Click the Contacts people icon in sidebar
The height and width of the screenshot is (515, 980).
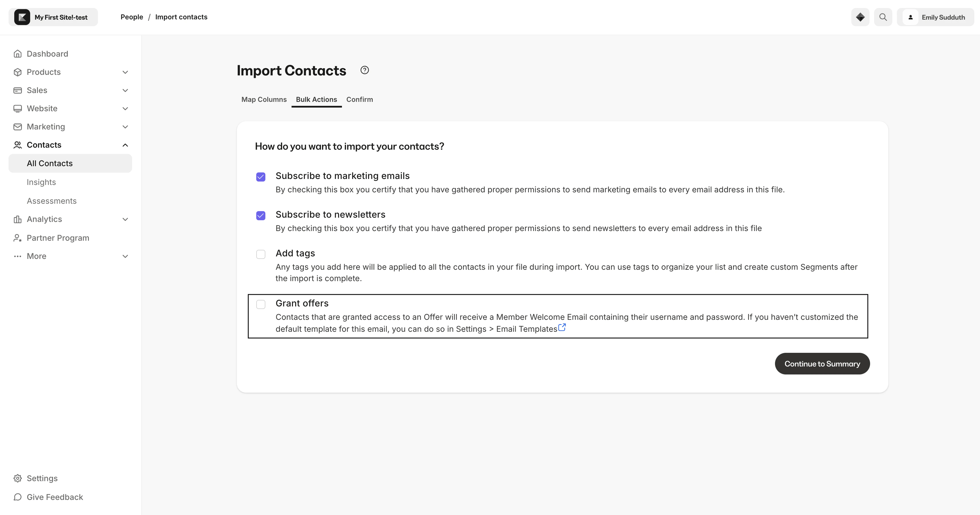tap(17, 145)
